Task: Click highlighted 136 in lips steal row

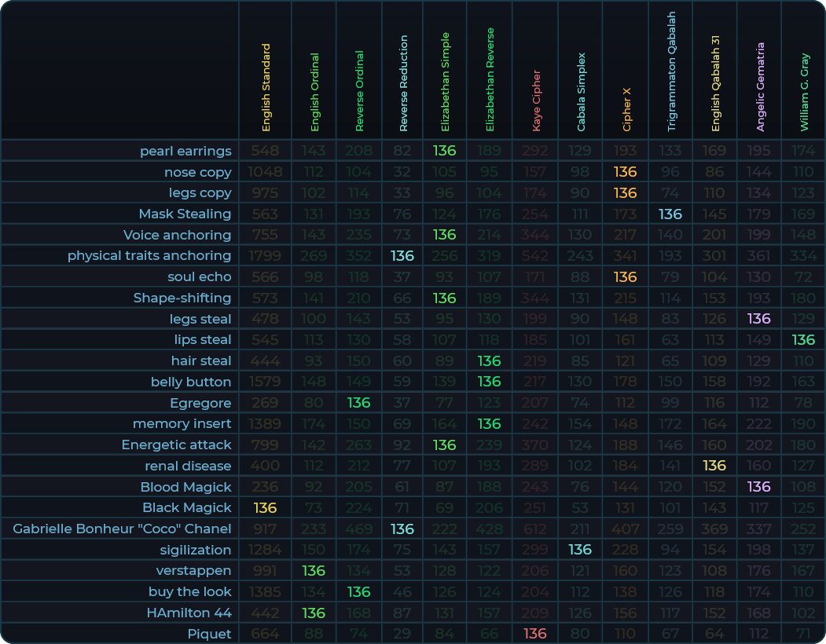Action: coord(803,339)
